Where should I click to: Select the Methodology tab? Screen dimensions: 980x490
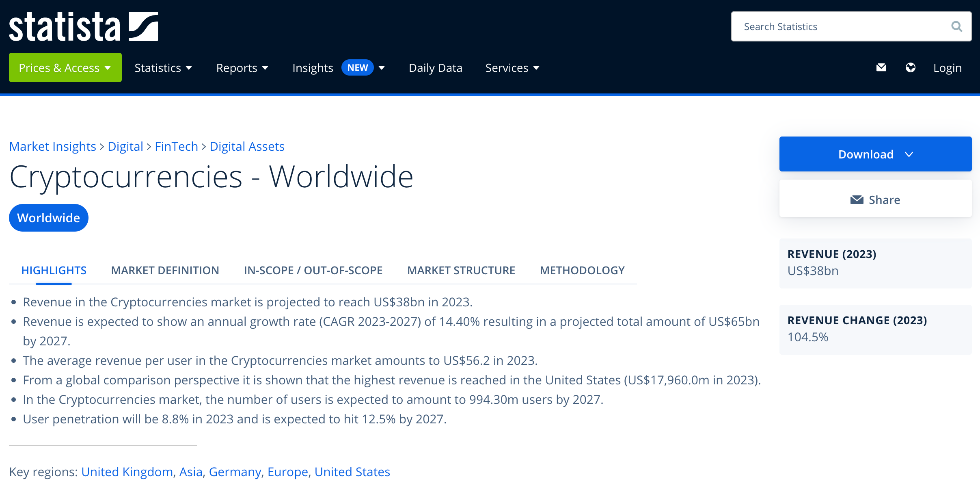pyautogui.click(x=582, y=270)
